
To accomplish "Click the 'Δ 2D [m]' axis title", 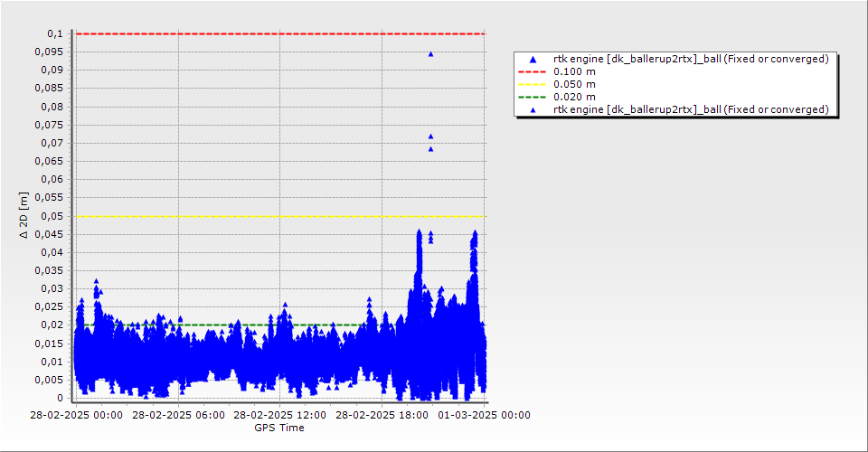I will (24, 215).
